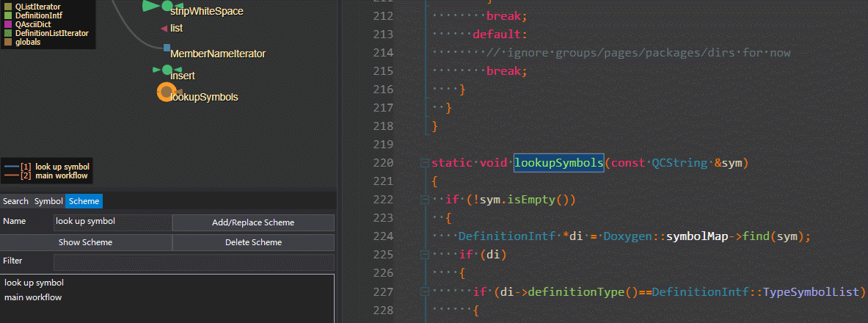Click the DefinitionIntf legend color square

pos(8,15)
